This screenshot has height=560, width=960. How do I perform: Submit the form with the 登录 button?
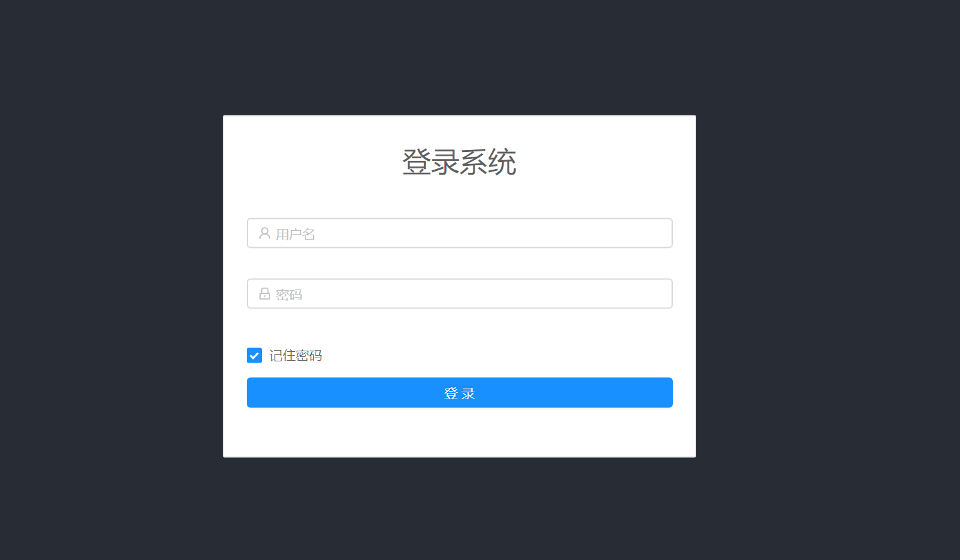459,393
